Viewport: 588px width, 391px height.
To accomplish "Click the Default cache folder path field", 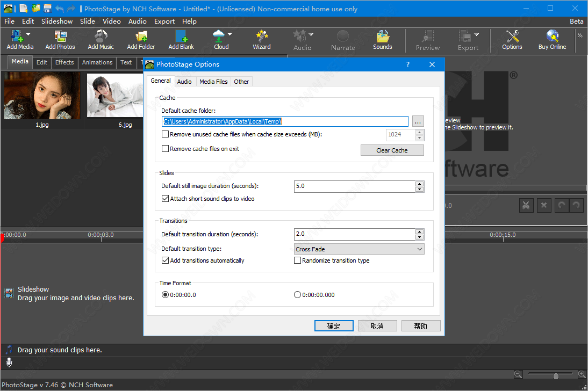I will pyautogui.click(x=285, y=121).
